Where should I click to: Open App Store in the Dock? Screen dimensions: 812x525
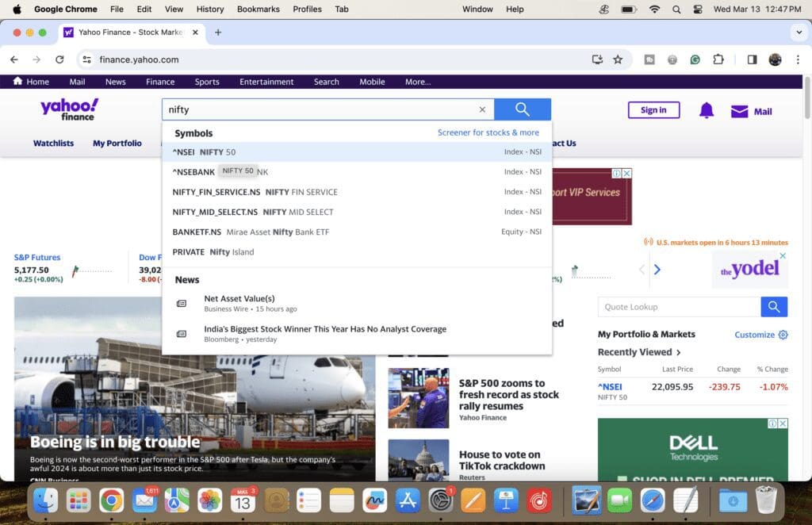(x=408, y=500)
